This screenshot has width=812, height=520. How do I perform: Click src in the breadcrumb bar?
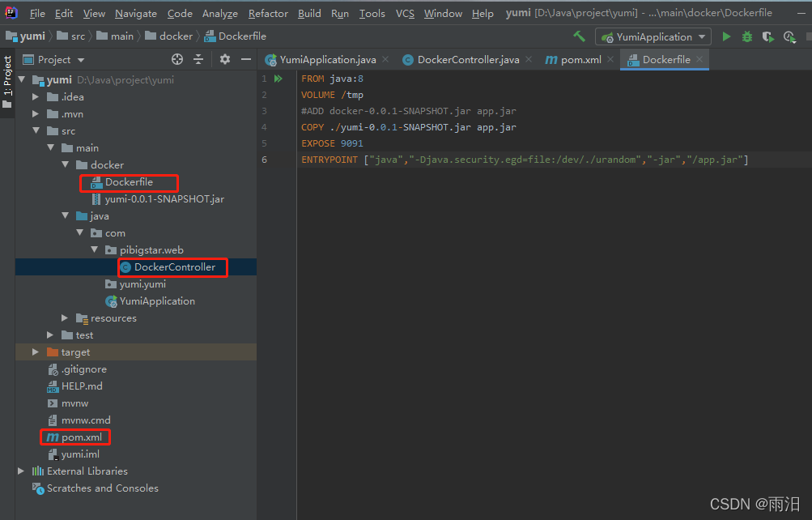(x=71, y=36)
